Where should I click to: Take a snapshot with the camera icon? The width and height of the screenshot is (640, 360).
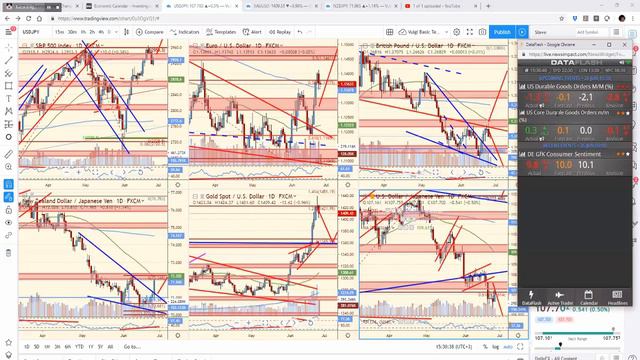[x=482, y=32]
